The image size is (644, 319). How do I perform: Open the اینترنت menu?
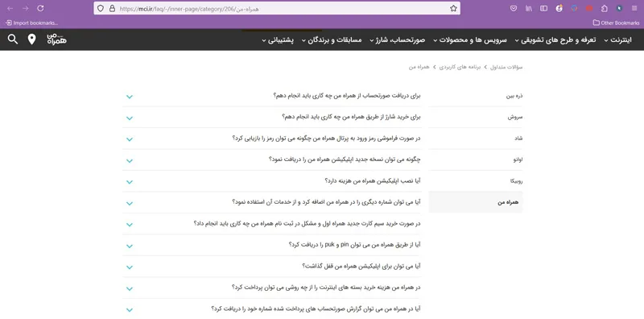coord(617,40)
